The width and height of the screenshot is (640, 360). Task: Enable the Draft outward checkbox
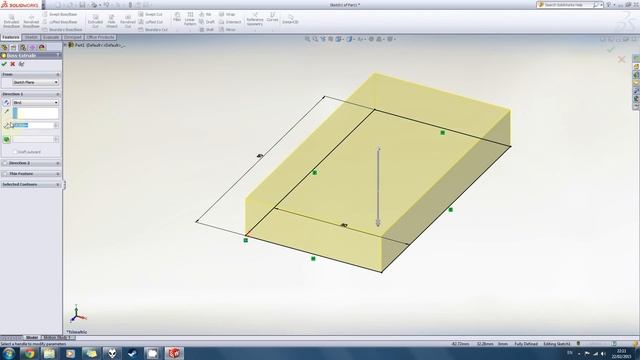(14, 152)
